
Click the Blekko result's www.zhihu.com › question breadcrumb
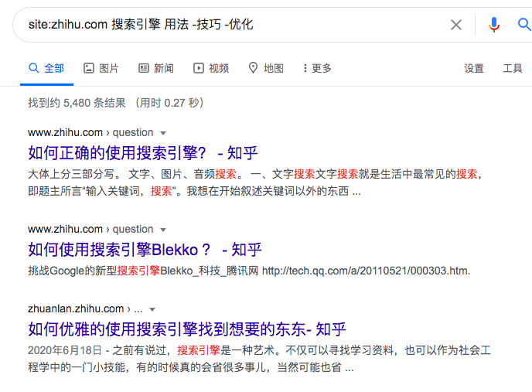(x=90, y=229)
